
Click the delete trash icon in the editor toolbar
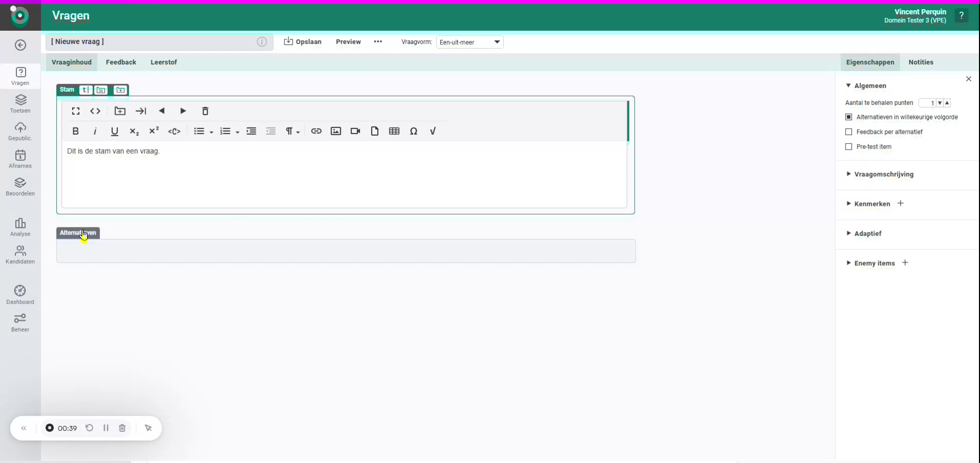point(205,111)
